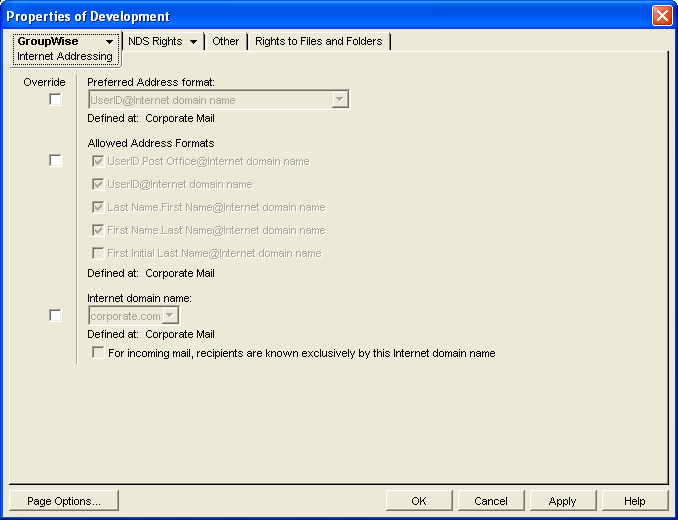Open Preferred Address format dropdown arrow
Viewport: 678px width, 520px height.
click(x=340, y=100)
